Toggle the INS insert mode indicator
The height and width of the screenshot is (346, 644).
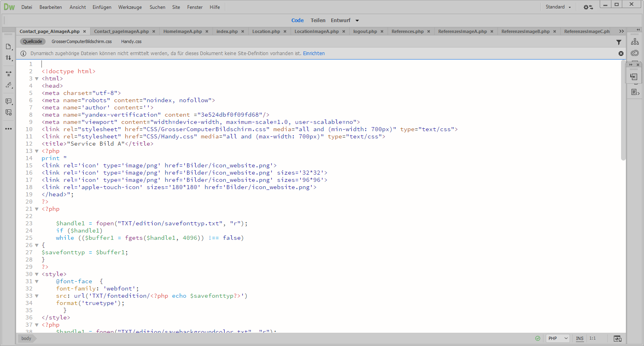tap(580, 338)
